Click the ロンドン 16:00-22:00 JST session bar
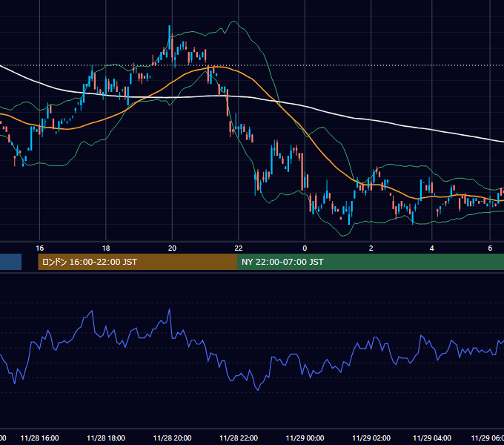The height and width of the screenshot is (445, 504). [x=138, y=262]
